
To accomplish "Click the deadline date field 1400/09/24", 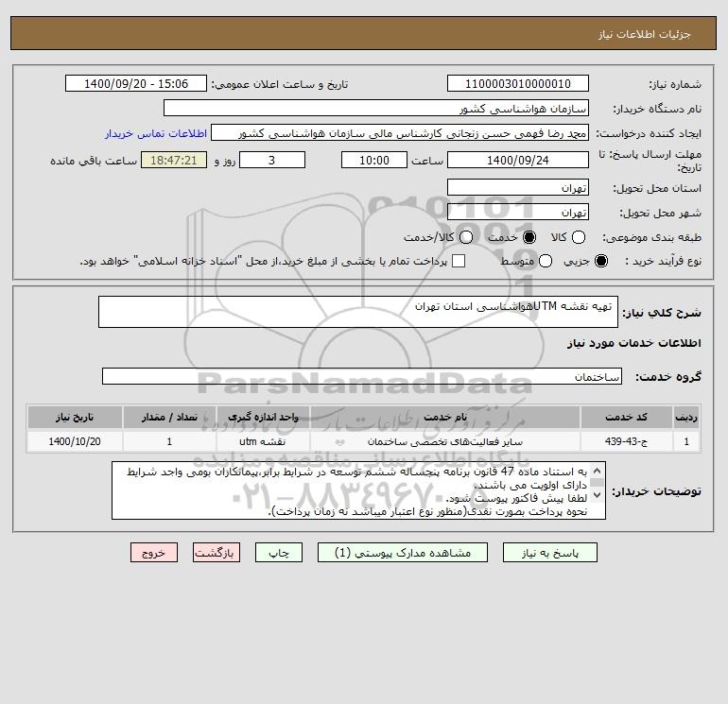I will 518,160.
